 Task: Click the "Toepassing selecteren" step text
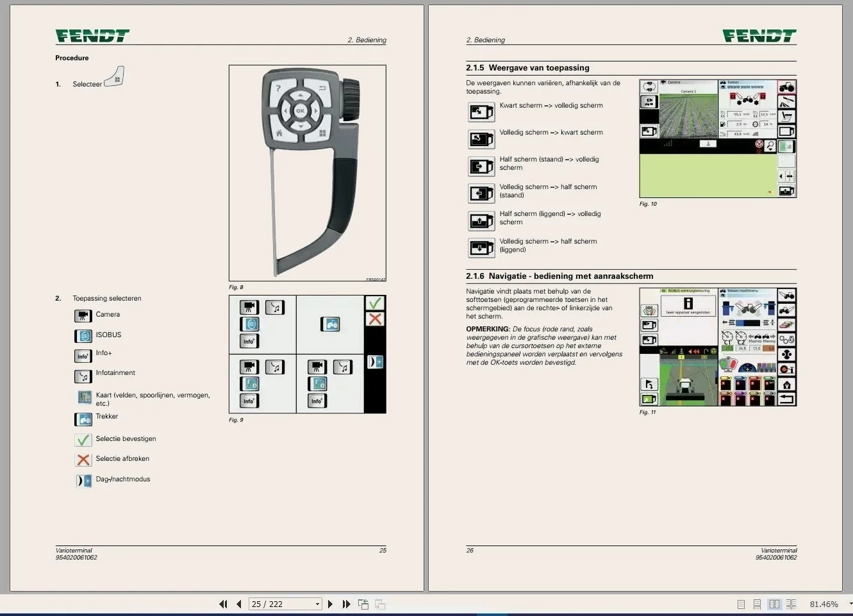pos(107,298)
